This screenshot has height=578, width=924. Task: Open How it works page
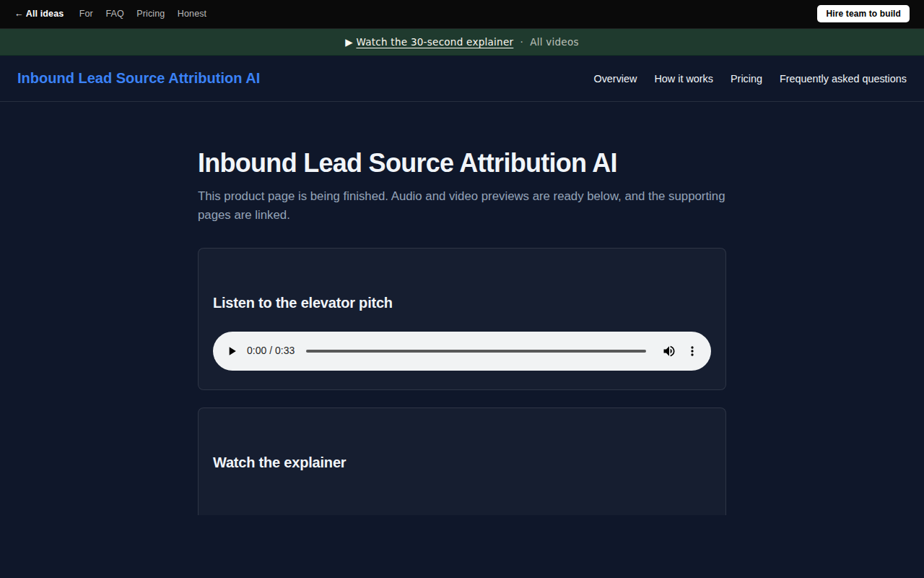coord(684,79)
